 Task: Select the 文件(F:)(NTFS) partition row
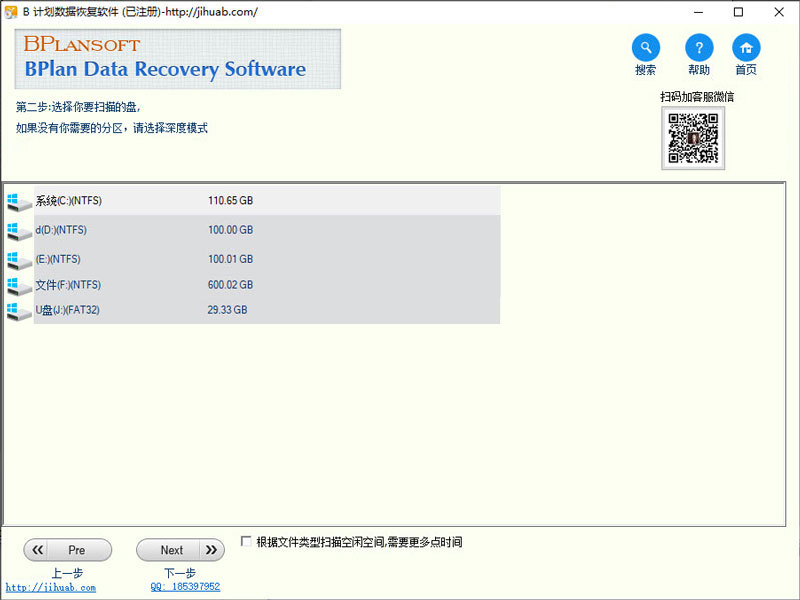point(267,285)
